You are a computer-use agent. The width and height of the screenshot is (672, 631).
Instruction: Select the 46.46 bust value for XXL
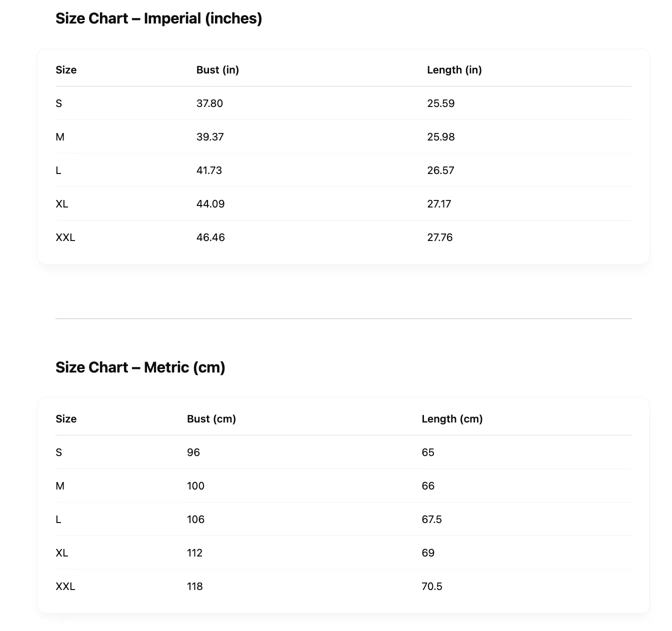tap(210, 237)
